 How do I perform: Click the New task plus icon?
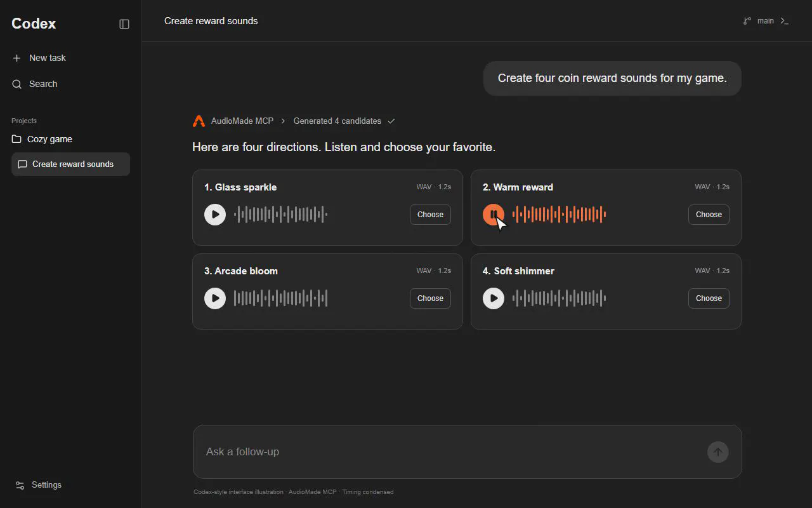(x=16, y=58)
